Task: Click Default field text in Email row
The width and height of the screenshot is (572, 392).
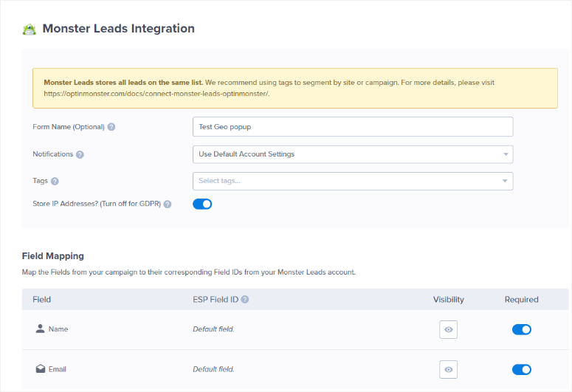Action: pyautogui.click(x=213, y=369)
